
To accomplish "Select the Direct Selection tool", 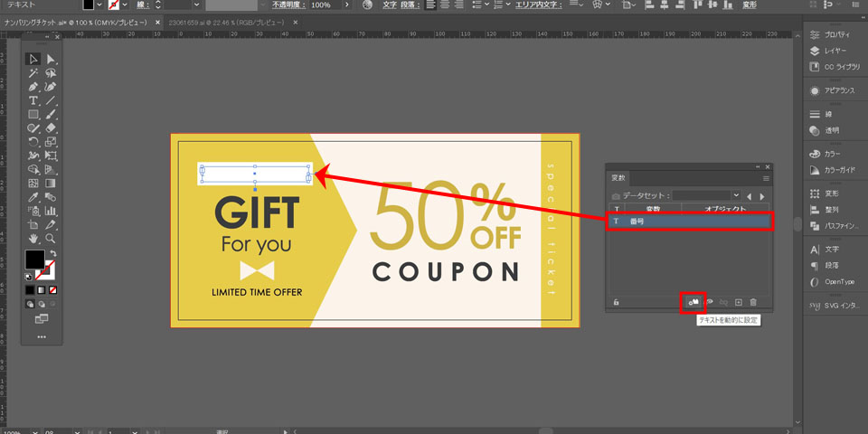I will tap(52, 59).
